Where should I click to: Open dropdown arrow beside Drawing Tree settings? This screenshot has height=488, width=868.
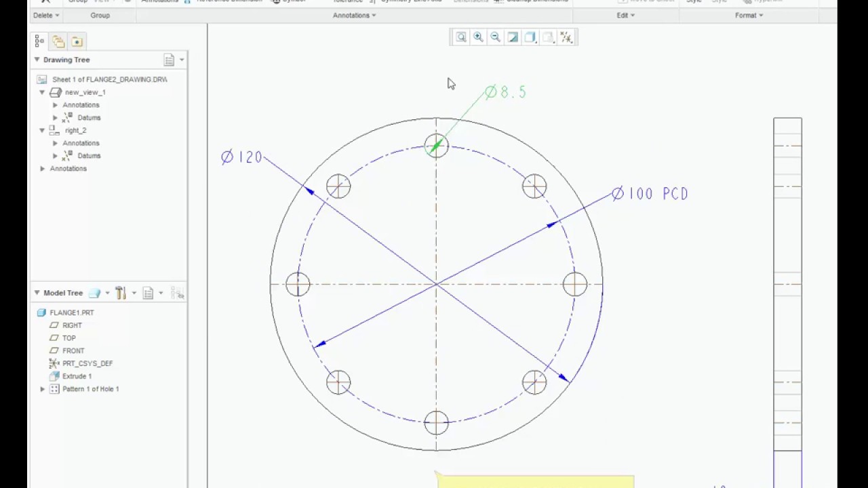point(182,60)
